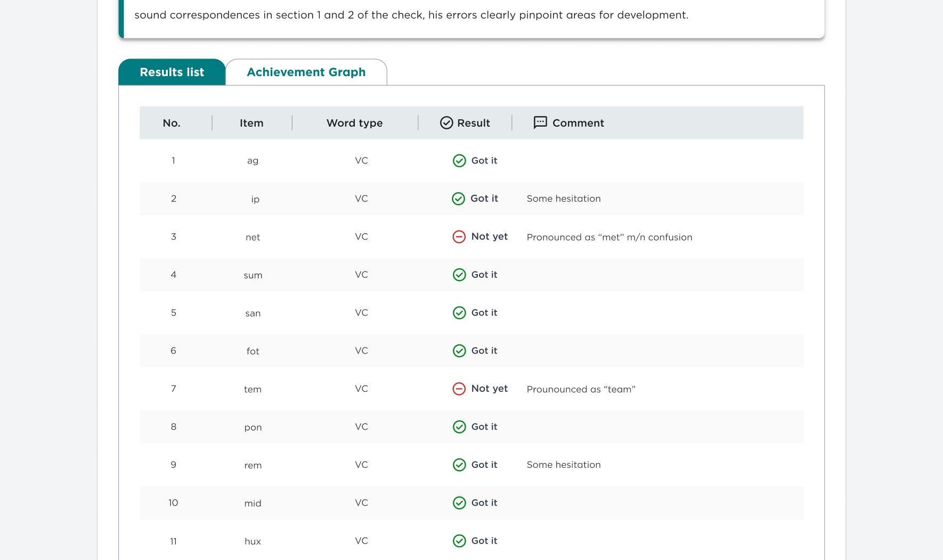Click the Item column header
This screenshot has height=560, width=943.
251,123
